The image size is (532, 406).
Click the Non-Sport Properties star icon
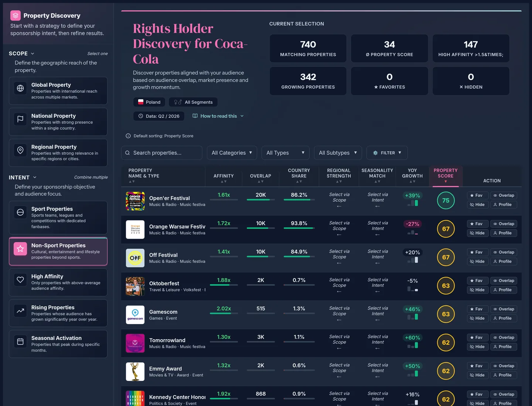20,249
